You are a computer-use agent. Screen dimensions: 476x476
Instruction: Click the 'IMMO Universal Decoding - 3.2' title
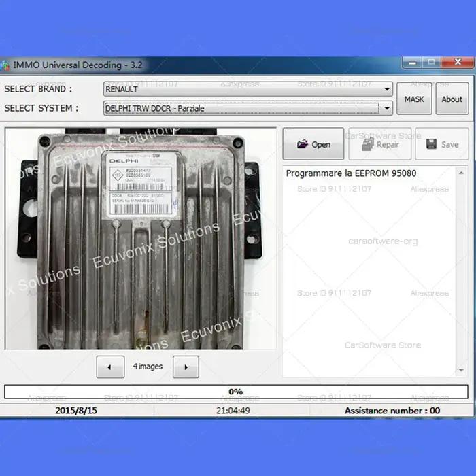point(78,65)
